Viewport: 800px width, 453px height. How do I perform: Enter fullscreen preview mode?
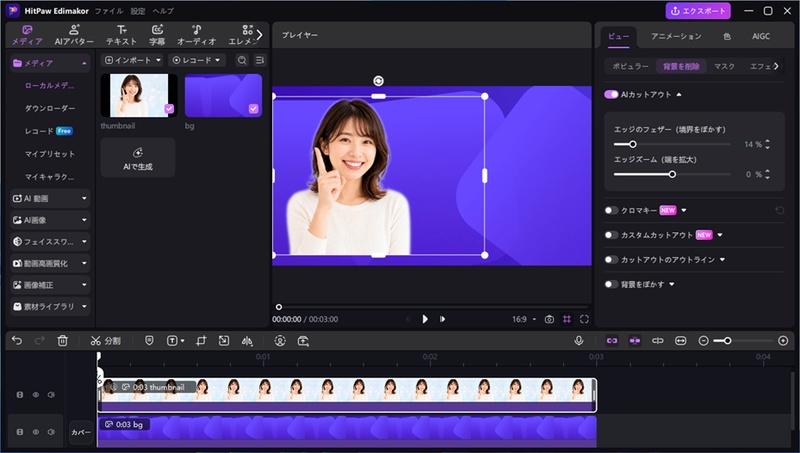(584, 319)
